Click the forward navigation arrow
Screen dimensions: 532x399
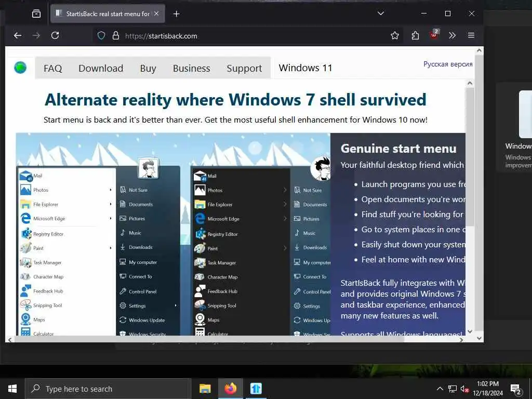click(36, 35)
